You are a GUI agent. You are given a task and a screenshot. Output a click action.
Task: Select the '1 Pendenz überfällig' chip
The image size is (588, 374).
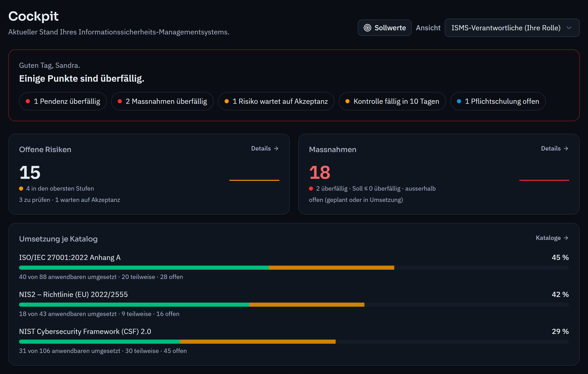pyautogui.click(x=63, y=101)
